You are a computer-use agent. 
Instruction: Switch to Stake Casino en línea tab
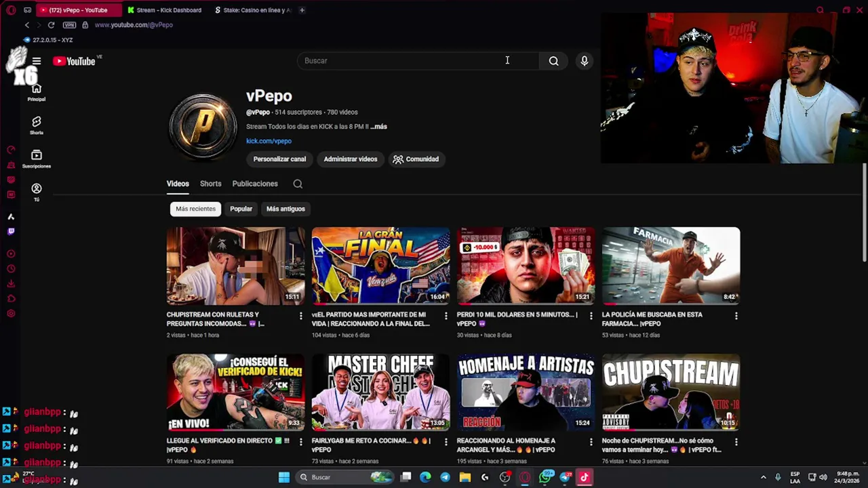coord(253,10)
